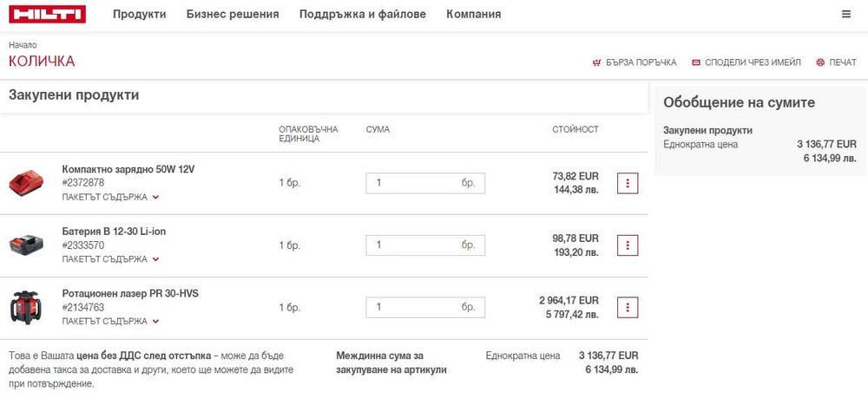Open options menu for PR 30-HVS laser
Viewport: 868px width, 398px height.
tap(628, 307)
